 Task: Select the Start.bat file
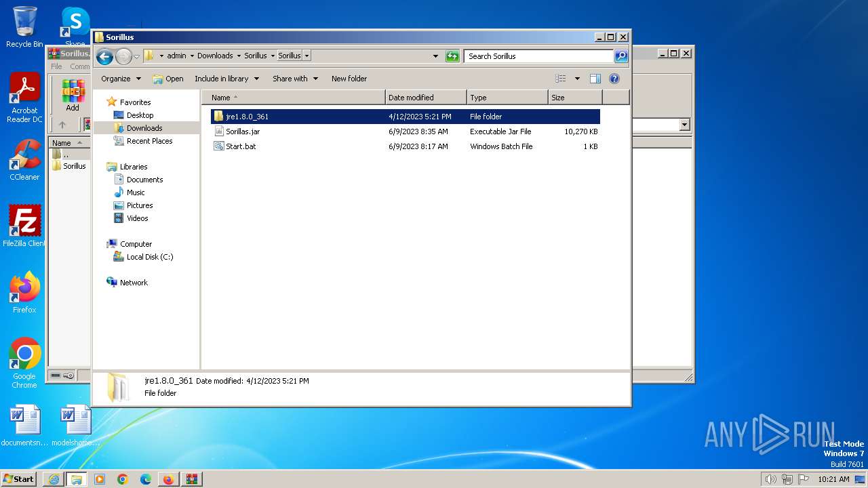[406, 146]
